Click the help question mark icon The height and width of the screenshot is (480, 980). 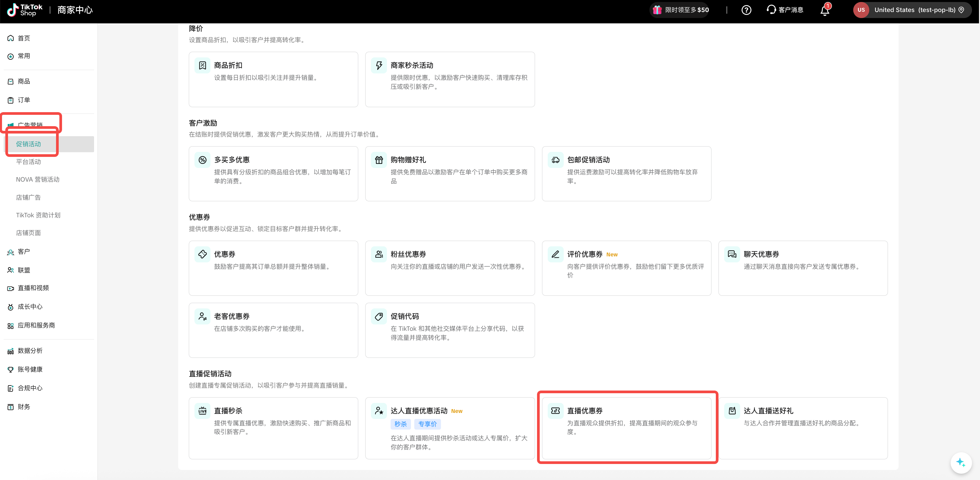tap(746, 10)
